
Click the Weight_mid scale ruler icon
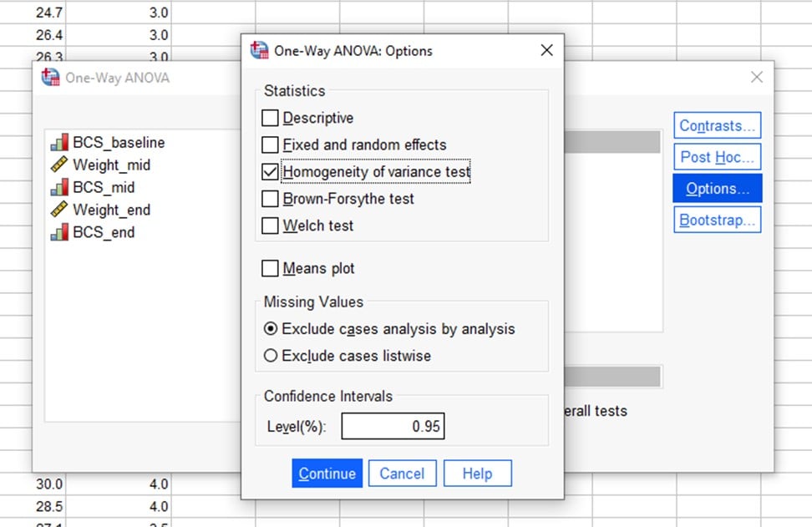coord(59,165)
